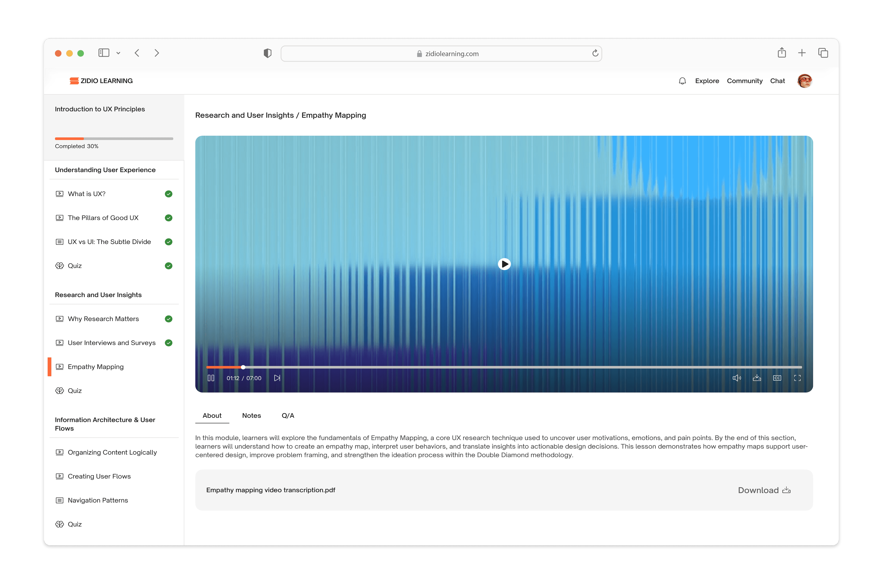Open the Q/A tab
This screenshot has width=883, height=588.
point(287,415)
